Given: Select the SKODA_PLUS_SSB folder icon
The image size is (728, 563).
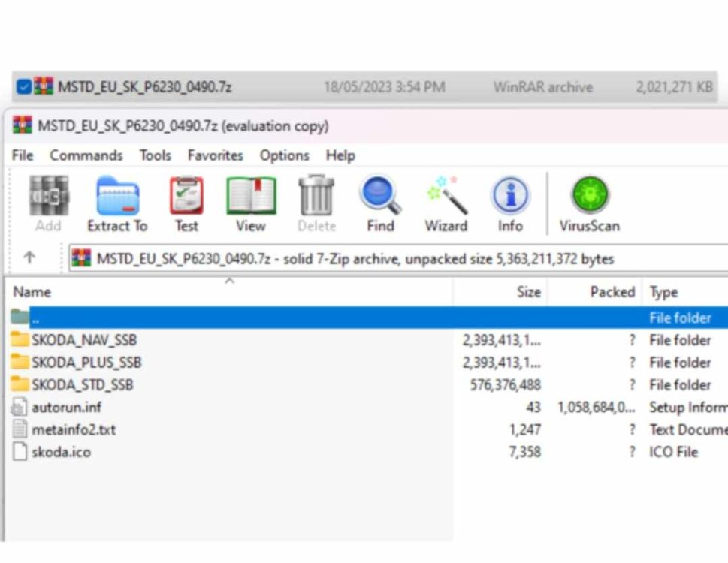Looking at the screenshot, I should (x=20, y=361).
